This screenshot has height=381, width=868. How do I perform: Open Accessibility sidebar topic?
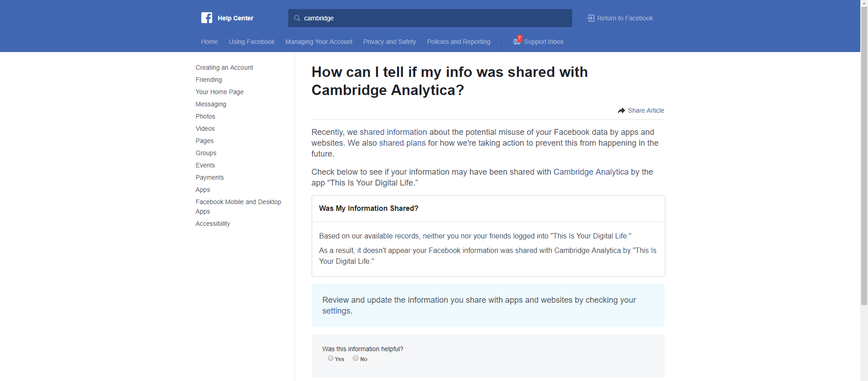[213, 224]
